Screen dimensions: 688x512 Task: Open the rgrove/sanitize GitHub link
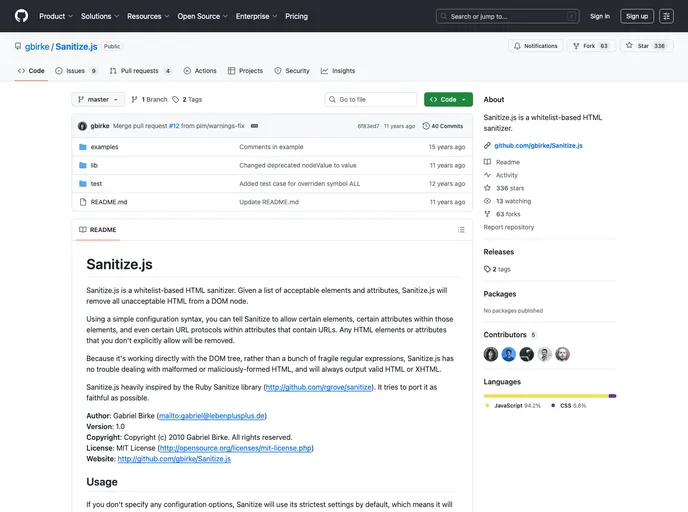(319, 387)
